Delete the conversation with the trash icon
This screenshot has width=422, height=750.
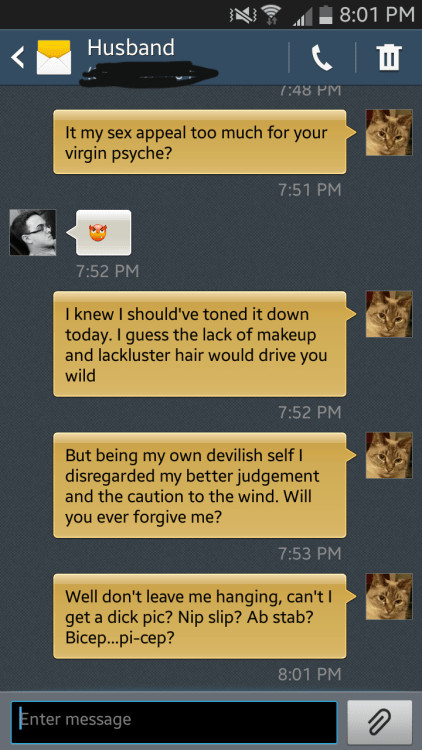[389, 57]
